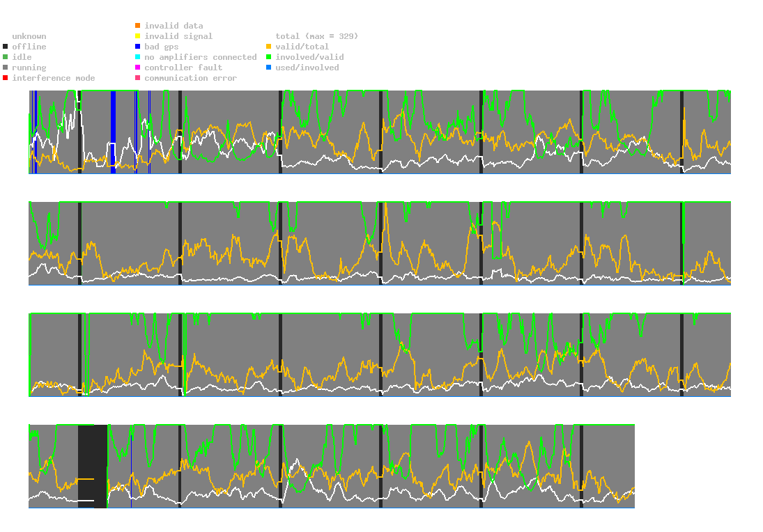Click the yellow invalid signal swatch
Image resolution: width=763 pixels, height=532 pixels.
138,36
